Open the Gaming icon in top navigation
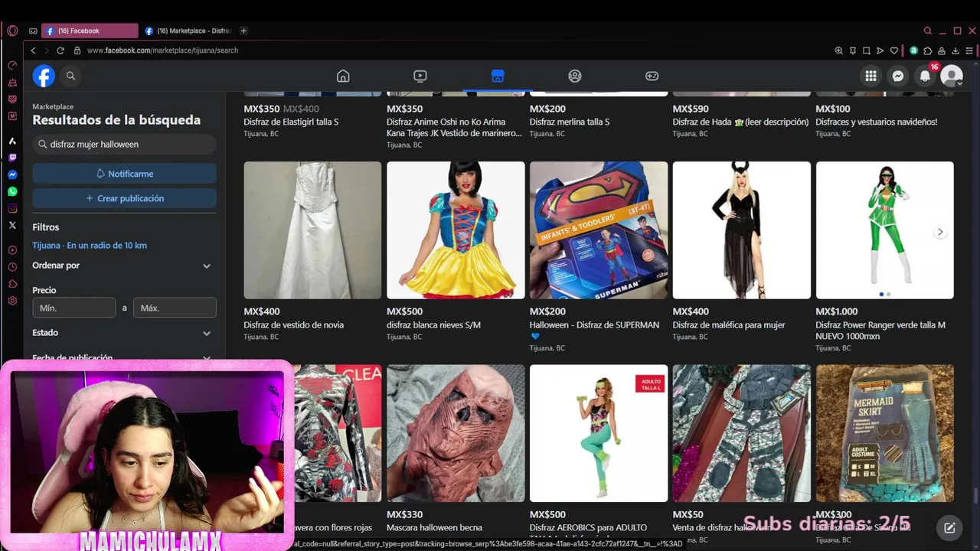980x551 pixels. 652,76
